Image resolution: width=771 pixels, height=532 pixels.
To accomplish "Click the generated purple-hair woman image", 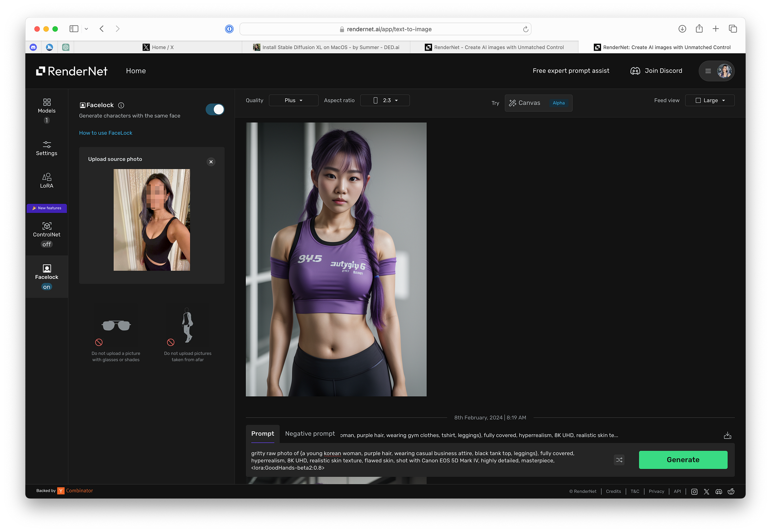I will click(336, 259).
